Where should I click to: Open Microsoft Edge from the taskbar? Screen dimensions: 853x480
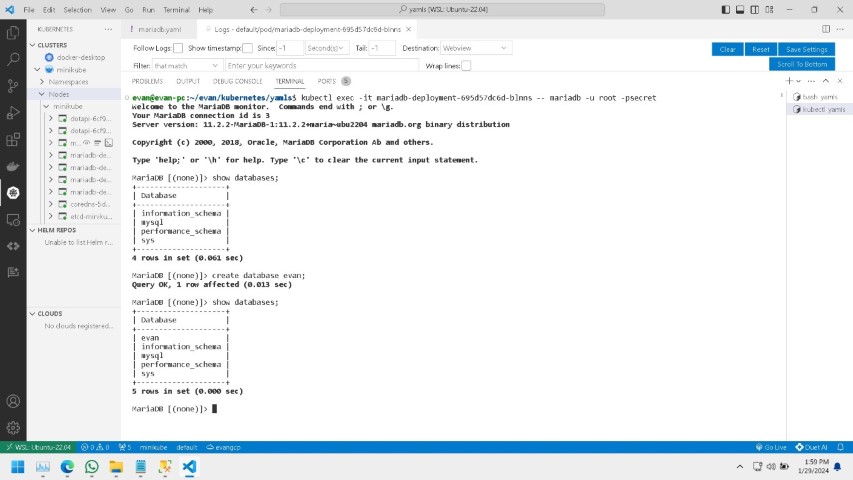coord(67,467)
